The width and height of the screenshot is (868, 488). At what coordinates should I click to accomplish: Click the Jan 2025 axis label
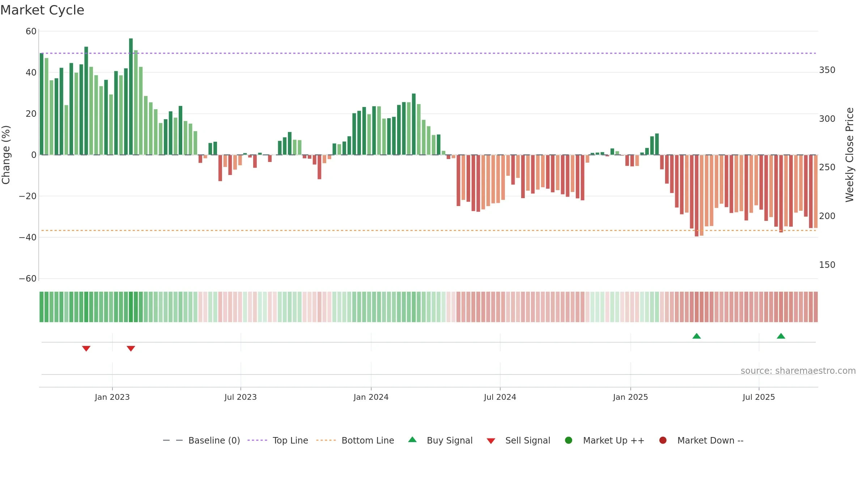point(630,397)
